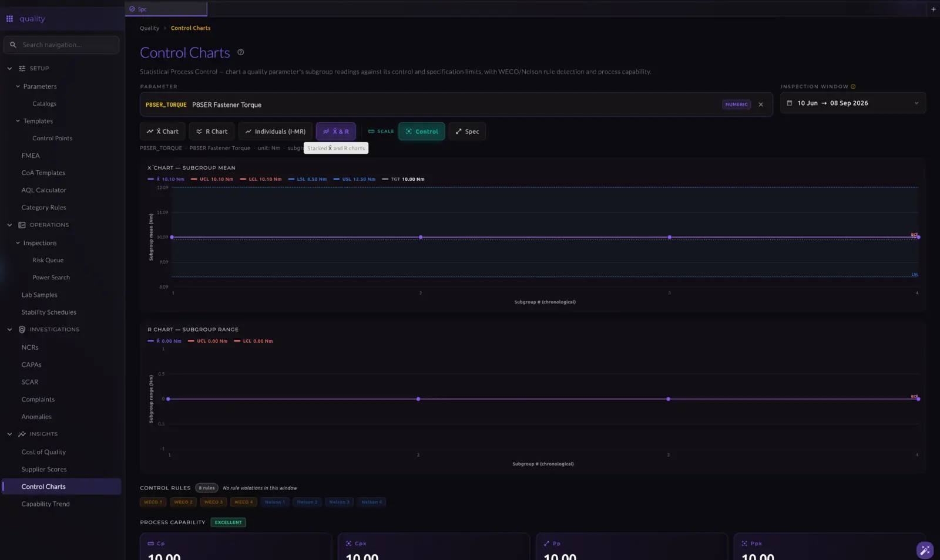Screen dimensions: 940x560
Task: Select the Spc tab
Action: [166, 9]
